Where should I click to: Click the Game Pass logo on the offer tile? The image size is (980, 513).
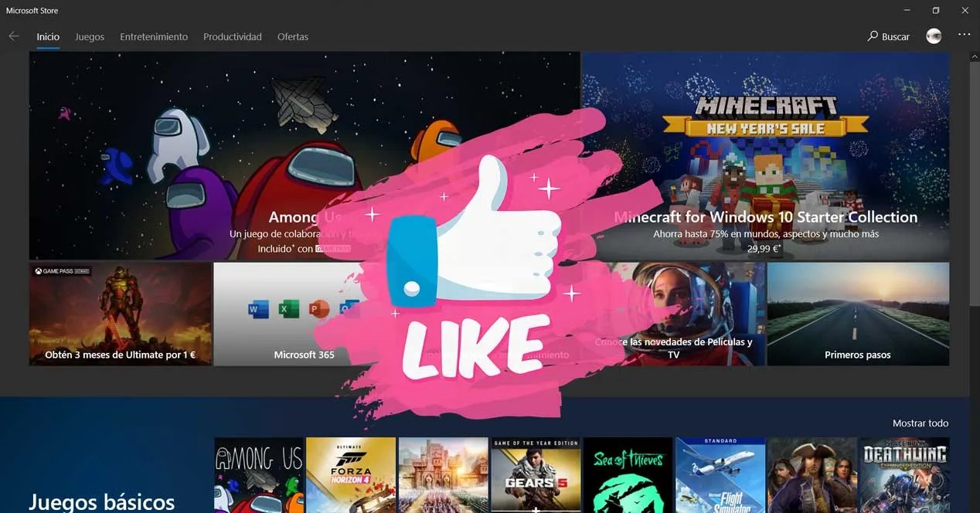[x=62, y=272]
